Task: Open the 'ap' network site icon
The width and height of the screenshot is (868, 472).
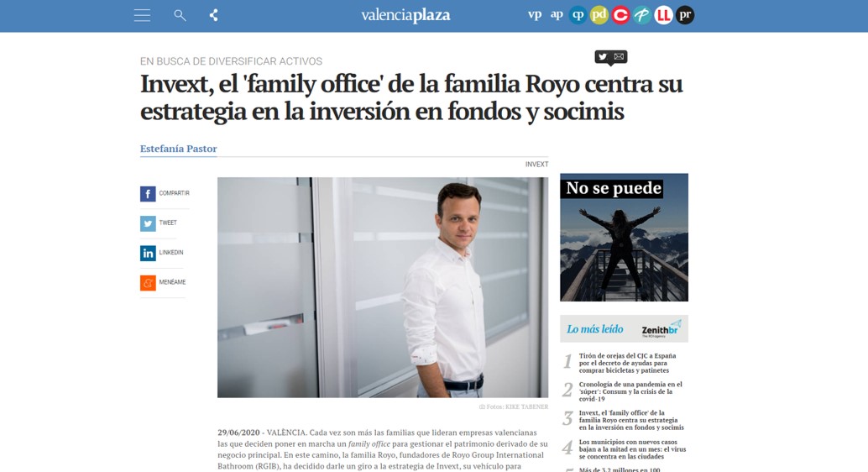Action: tap(557, 14)
